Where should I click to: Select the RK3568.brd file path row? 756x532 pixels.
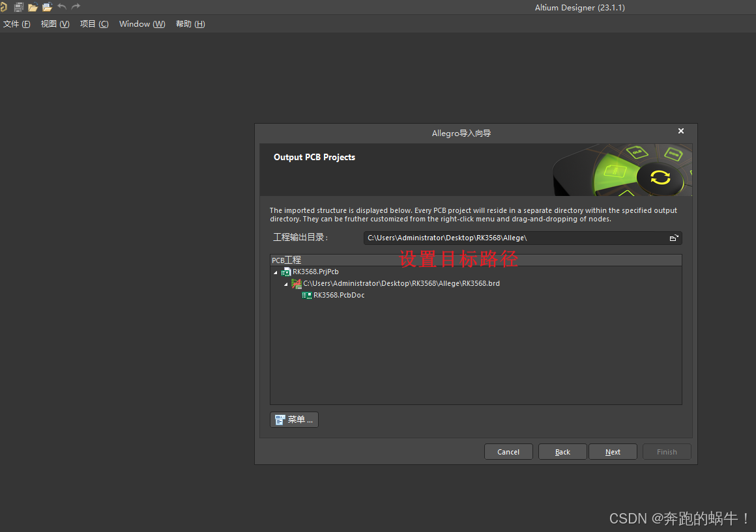[x=476, y=283]
